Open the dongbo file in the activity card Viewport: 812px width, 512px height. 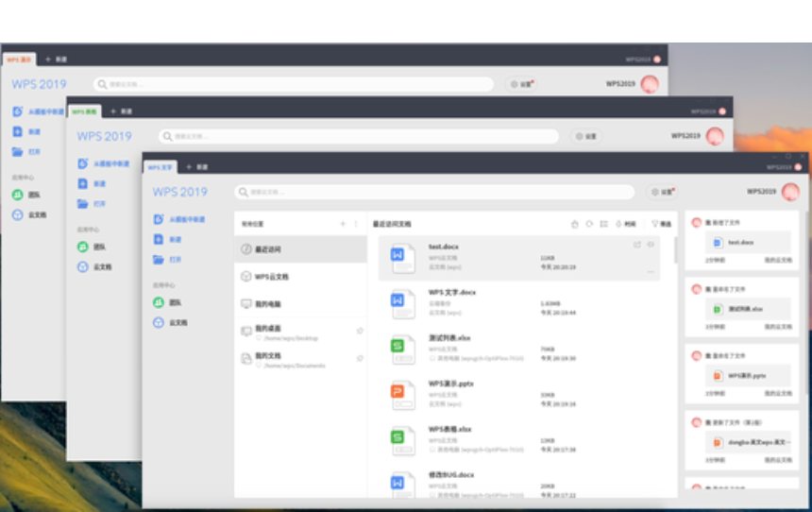click(x=748, y=442)
